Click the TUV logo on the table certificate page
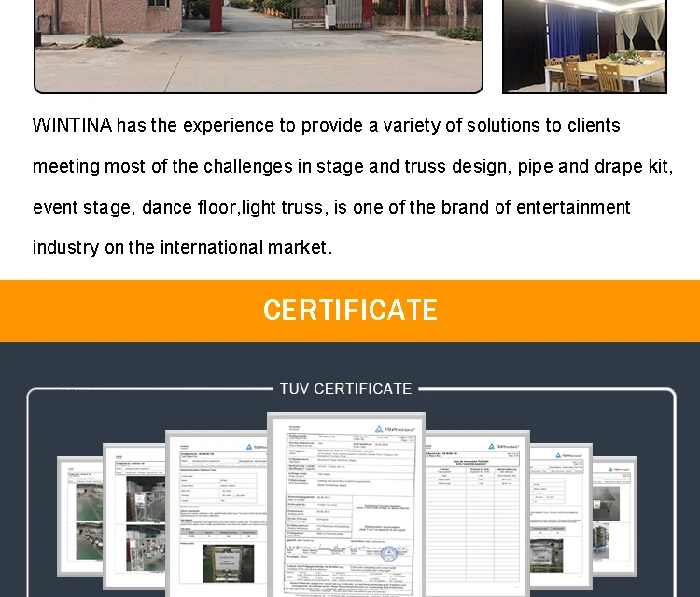This screenshot has height=597, width=700. point(504,446)
